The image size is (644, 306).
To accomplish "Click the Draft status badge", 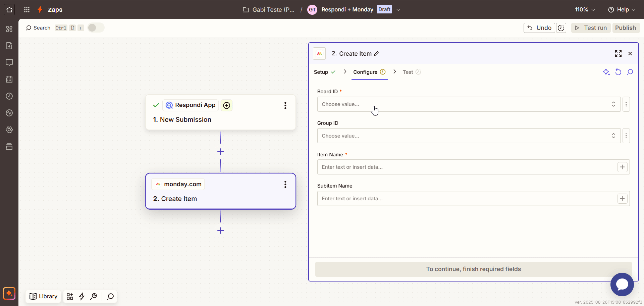I will (x=384, y=9).
